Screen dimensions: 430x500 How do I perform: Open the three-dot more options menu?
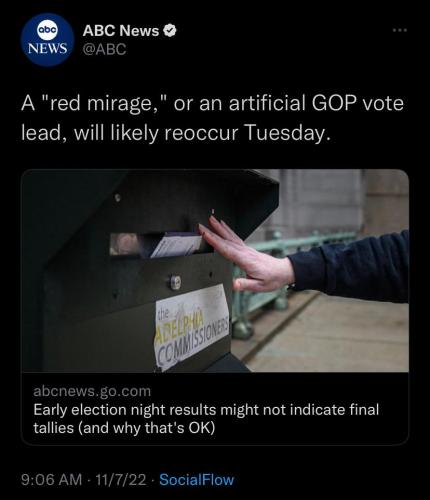tap(400, 30)
